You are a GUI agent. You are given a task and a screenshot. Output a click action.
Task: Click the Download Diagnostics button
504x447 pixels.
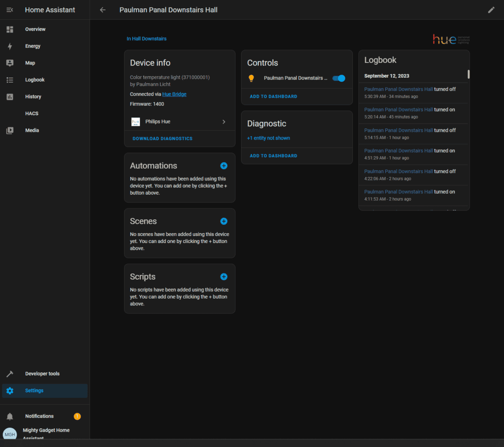click(x=162, y=139)
